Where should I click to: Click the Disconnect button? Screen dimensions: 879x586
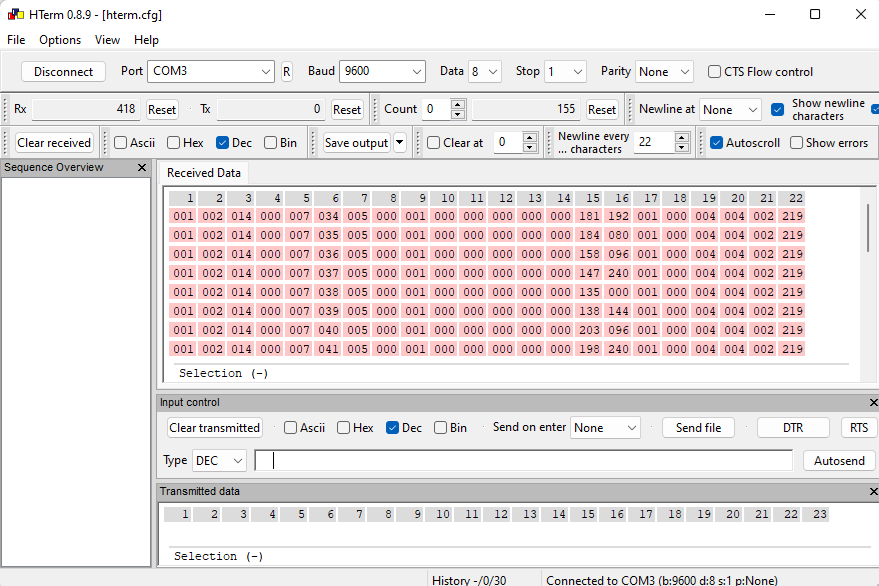click(63, 72)
